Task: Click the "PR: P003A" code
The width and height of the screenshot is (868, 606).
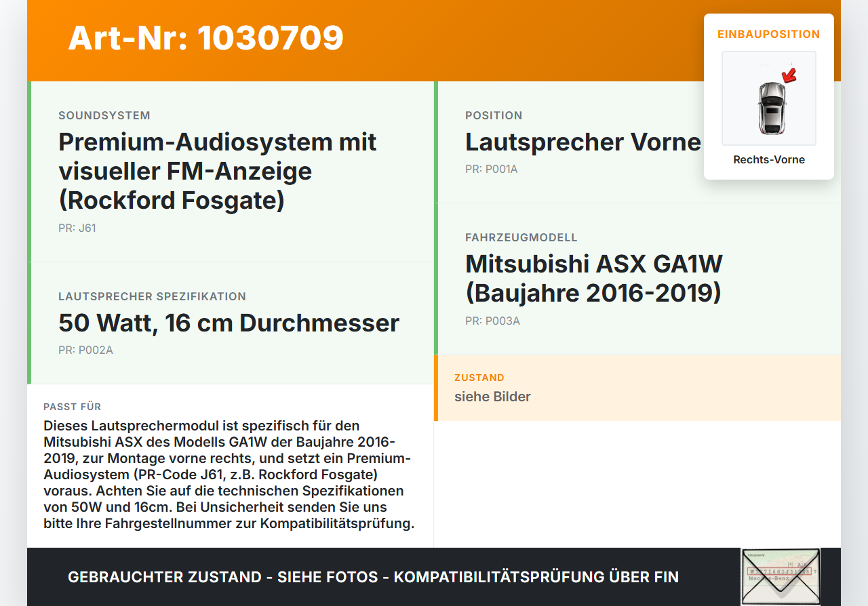Action: pos(492,321)
